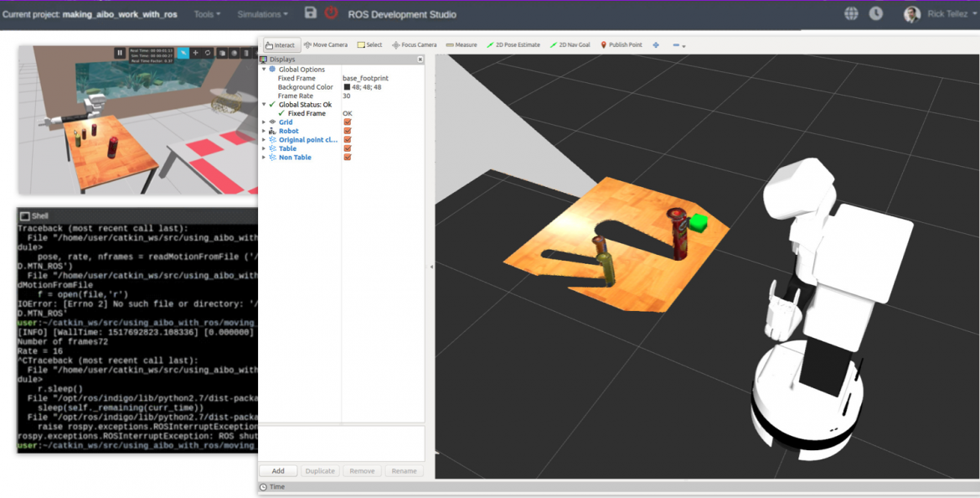Open the minus remove-tool dropdown
The image size is (980, 498).
tap(679, 45)
